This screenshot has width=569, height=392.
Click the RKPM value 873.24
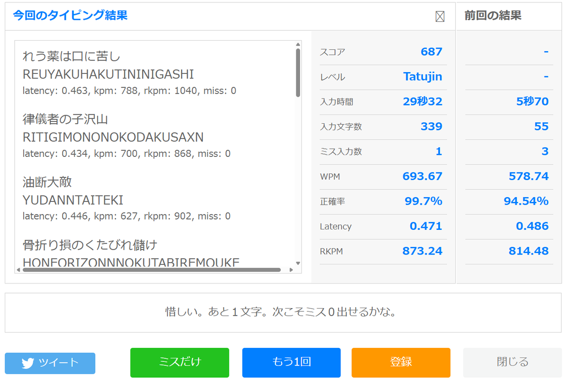[422, 251]
